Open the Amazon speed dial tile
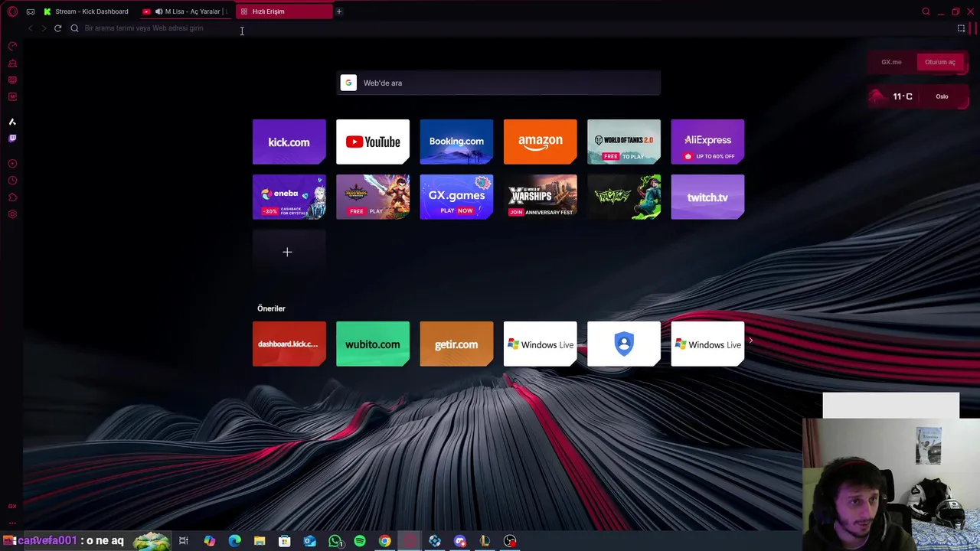Screen dimensions: 980x551 [x=540, y=142]
